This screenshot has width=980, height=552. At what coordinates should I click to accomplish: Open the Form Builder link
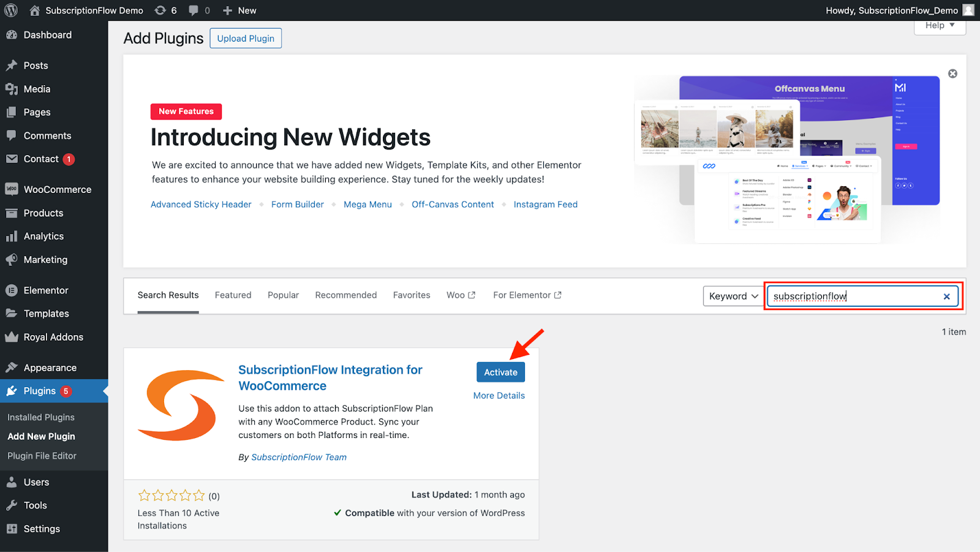click(298, 205)
